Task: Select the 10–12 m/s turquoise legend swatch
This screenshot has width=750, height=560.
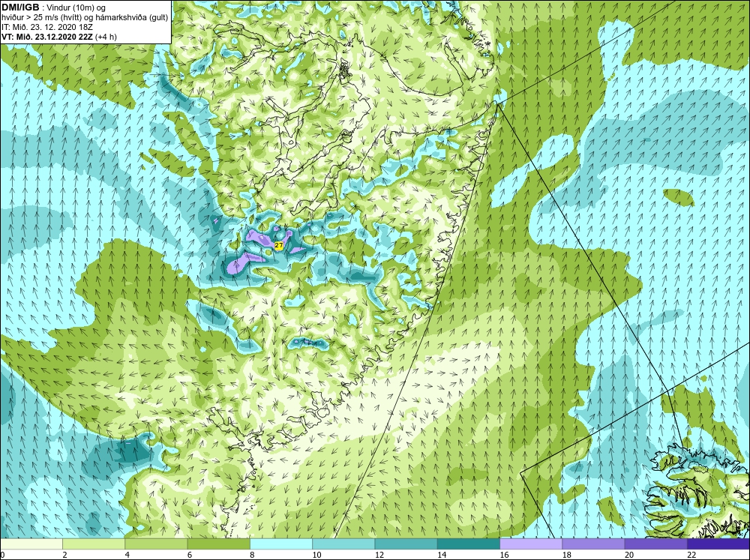Action: pos(343,544)
